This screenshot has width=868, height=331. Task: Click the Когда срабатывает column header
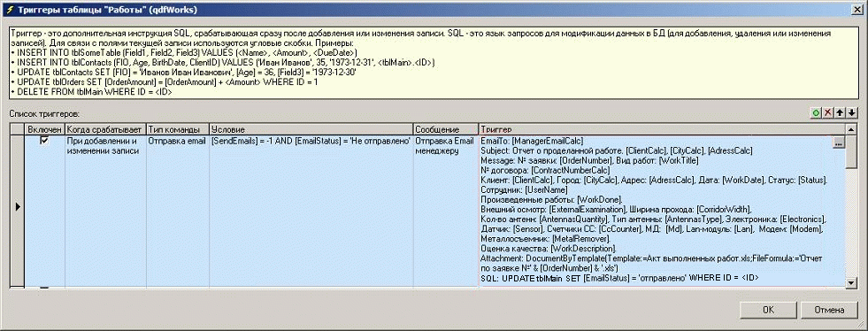point(105,129)
